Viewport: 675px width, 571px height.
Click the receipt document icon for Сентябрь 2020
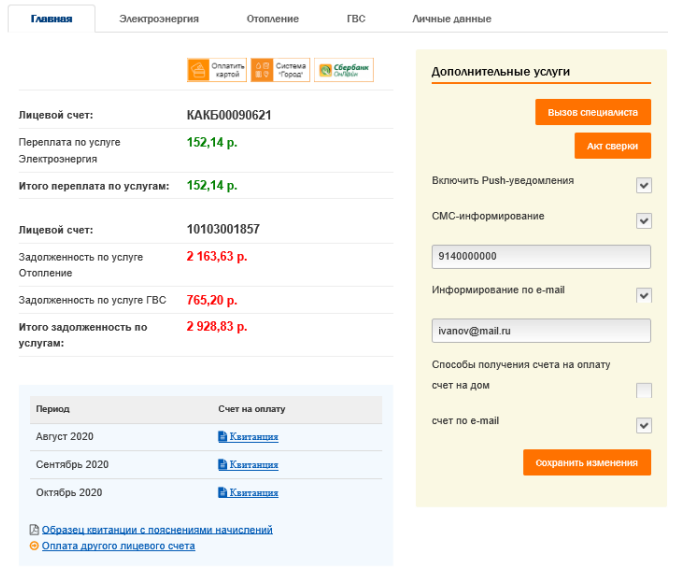tap(223, 465)
